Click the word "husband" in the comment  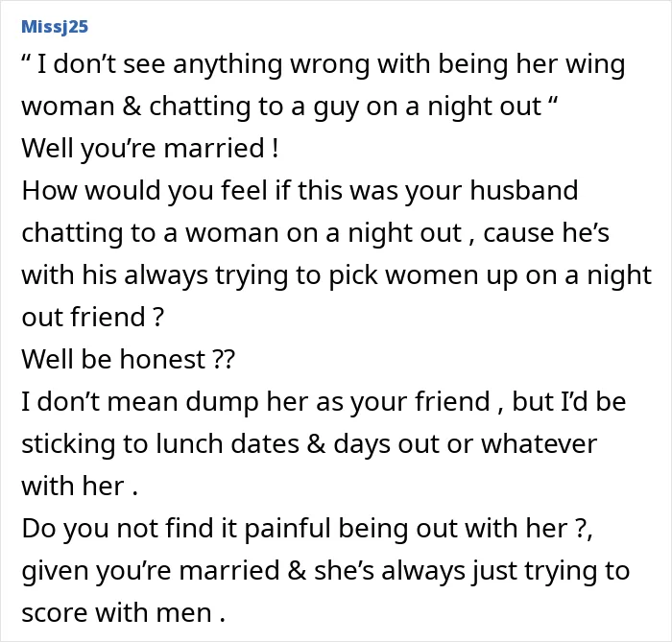click(524, 190)
